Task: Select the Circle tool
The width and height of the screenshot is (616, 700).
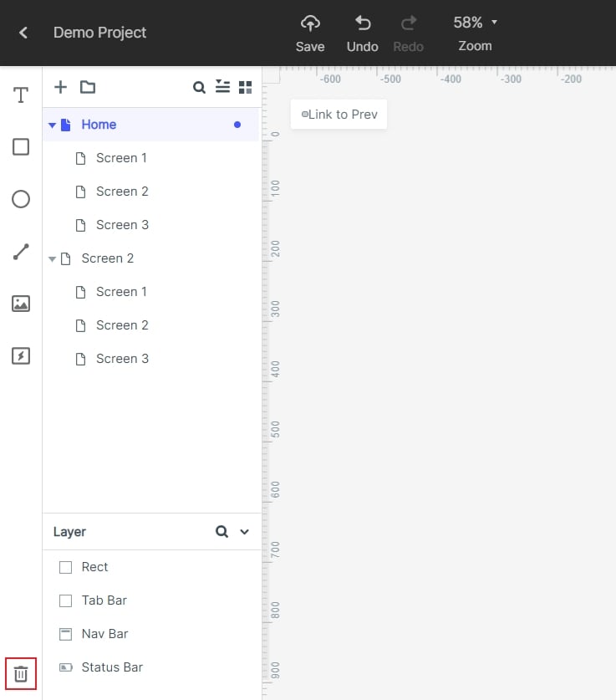Action: click(x=21, y=199)
